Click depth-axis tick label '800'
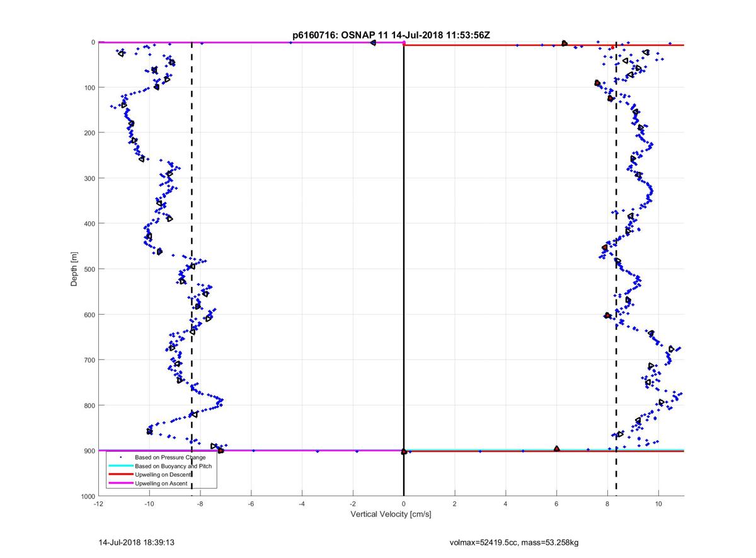 [89, 405]
